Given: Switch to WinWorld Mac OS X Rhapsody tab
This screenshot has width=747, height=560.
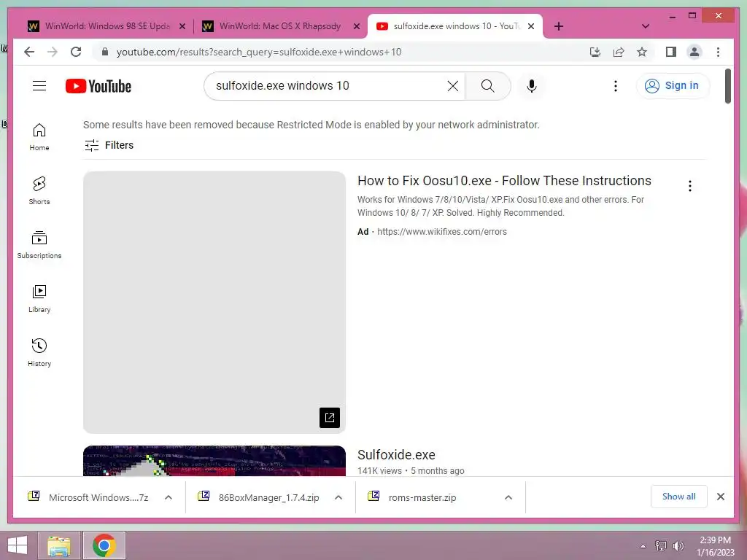Looking at the screenshot, I should (279, 26).
